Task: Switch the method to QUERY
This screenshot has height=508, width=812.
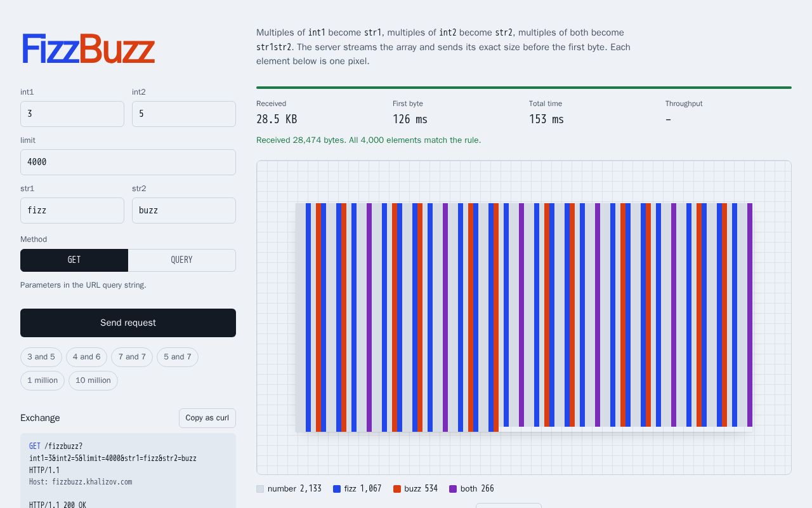Action: point(182,260)
